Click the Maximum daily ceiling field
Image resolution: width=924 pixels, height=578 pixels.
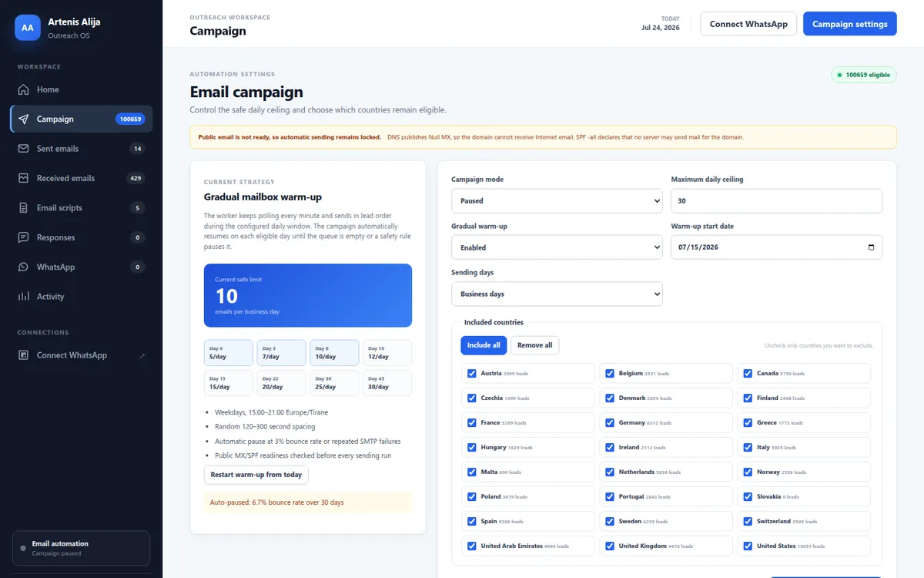click(777, 200)
